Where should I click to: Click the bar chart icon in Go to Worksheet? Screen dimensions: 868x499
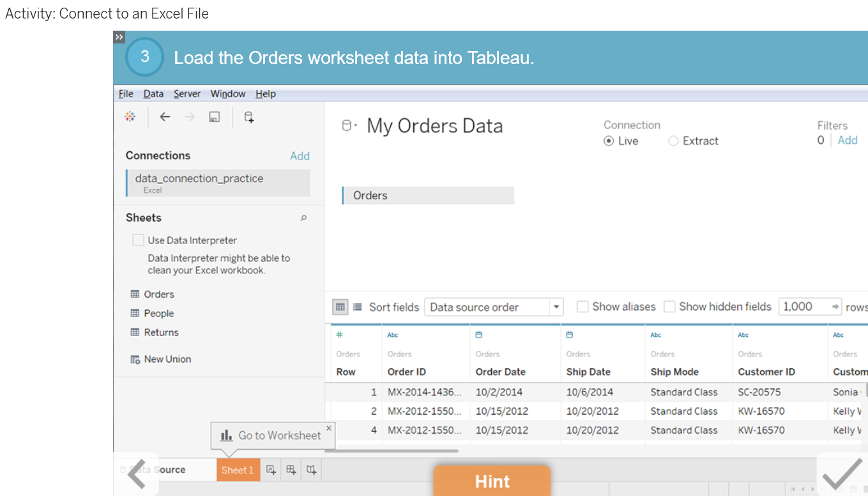tap(226, 435)
